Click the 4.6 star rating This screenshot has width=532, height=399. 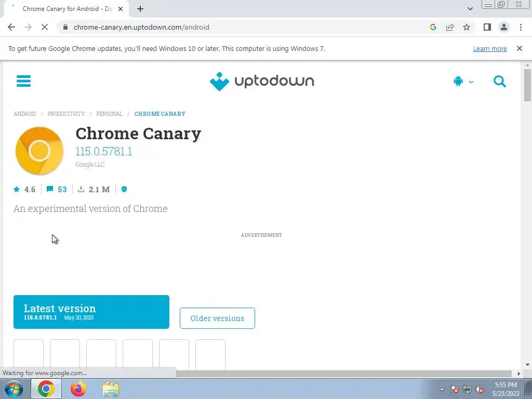pos(24,189)
